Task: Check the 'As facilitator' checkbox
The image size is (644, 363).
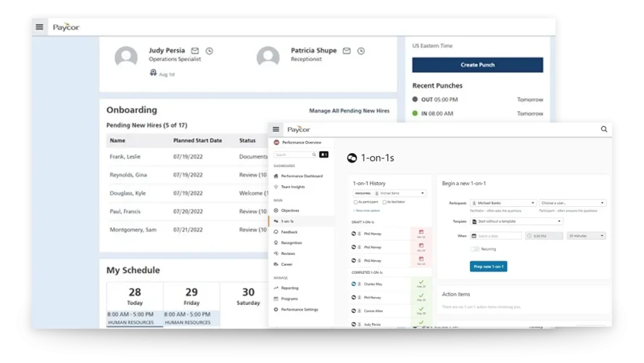Action: 384,202
